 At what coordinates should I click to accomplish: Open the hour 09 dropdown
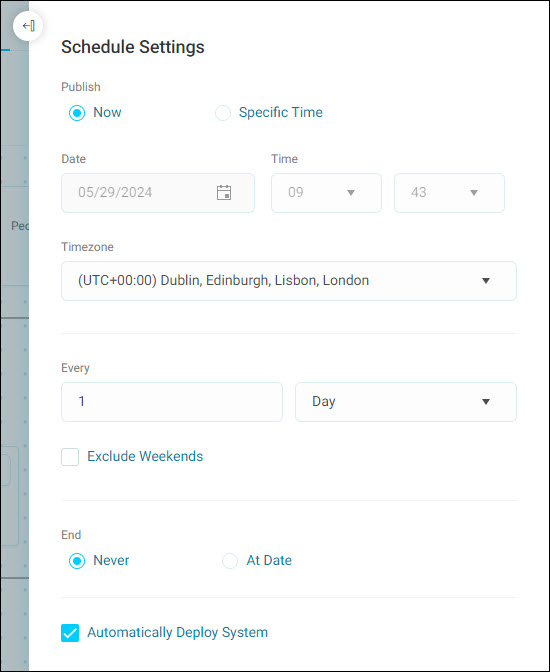point(326,193)
